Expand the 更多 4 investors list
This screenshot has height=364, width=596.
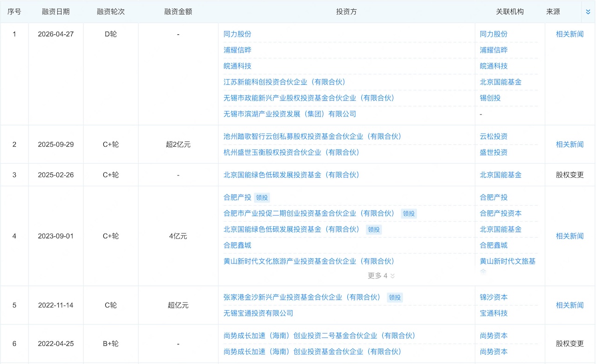point(381,276)
